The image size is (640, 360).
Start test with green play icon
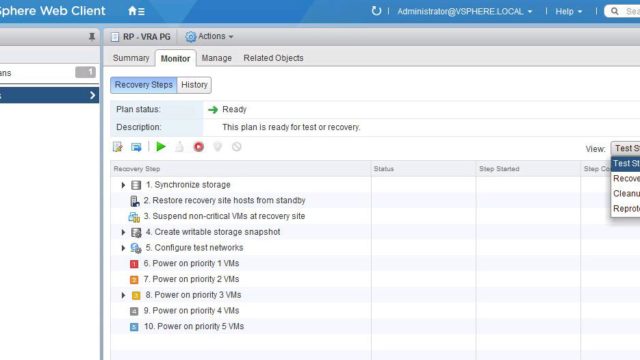(161, 147)
